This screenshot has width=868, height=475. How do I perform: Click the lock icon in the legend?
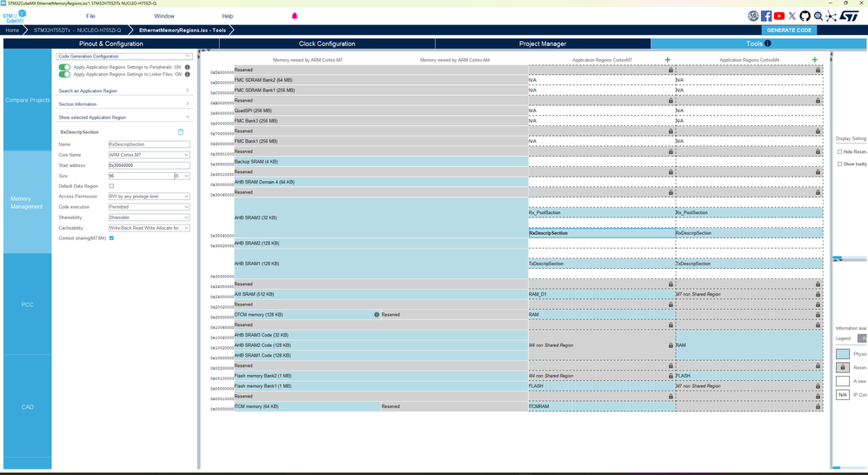(x=843, y=368)
